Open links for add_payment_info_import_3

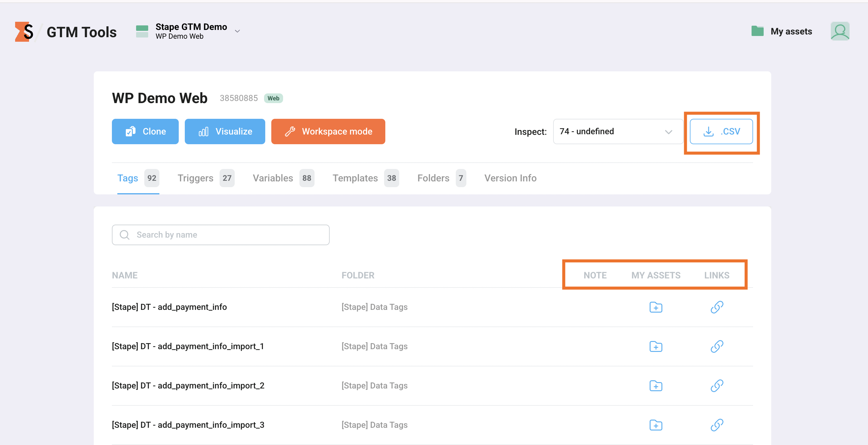(717, 425)
